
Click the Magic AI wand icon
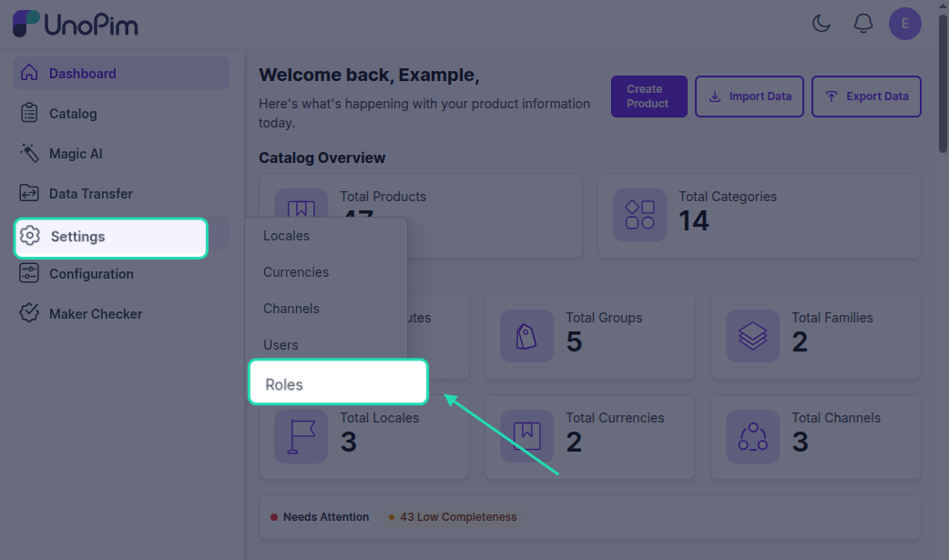[29, 153]
